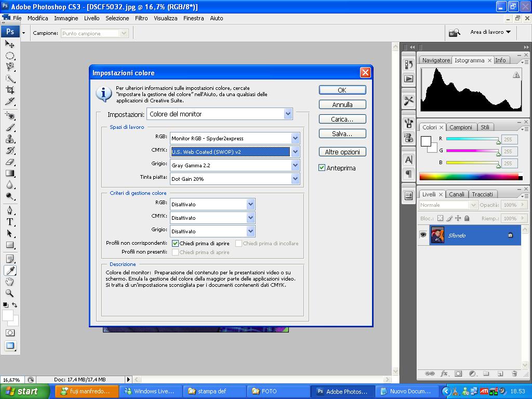This screenshot has height=399, width=532.
Task: Click the Salva... button
Action: 342,134
